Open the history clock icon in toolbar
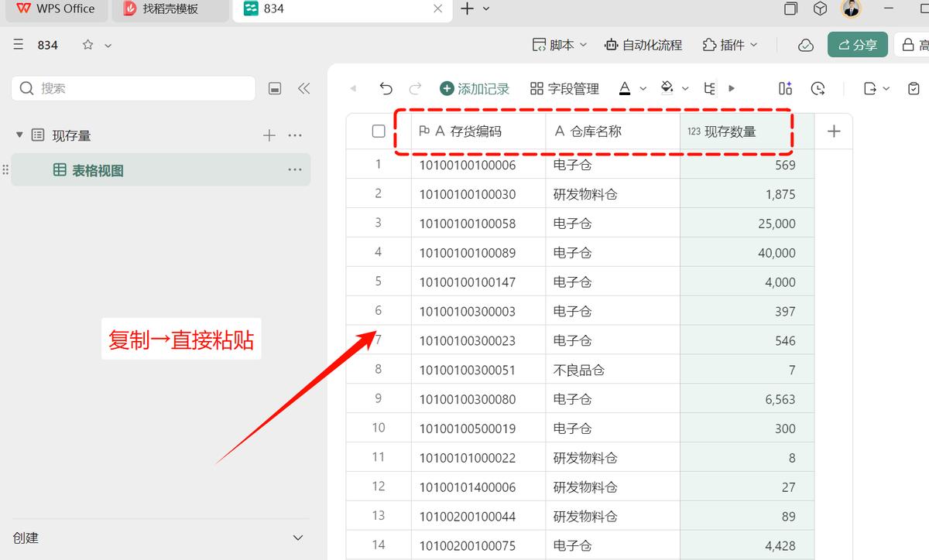 click(818, 89)
